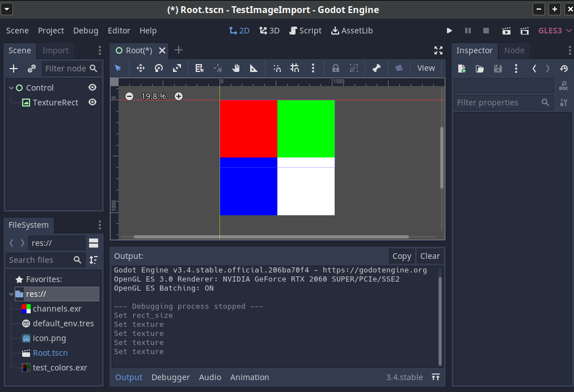Open the snapping options three-dot menu
Viewport: 574px width, 392px height.
[x=313, y=68]
